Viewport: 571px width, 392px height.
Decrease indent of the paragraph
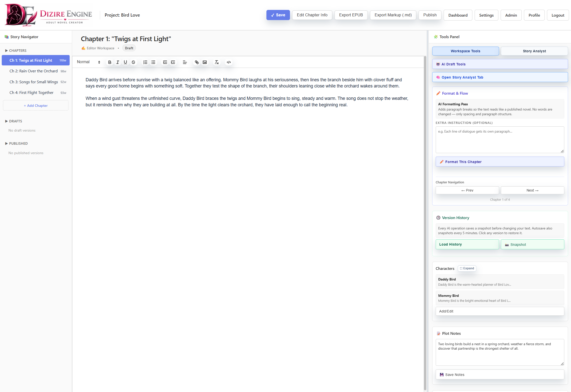coord(165,62)
